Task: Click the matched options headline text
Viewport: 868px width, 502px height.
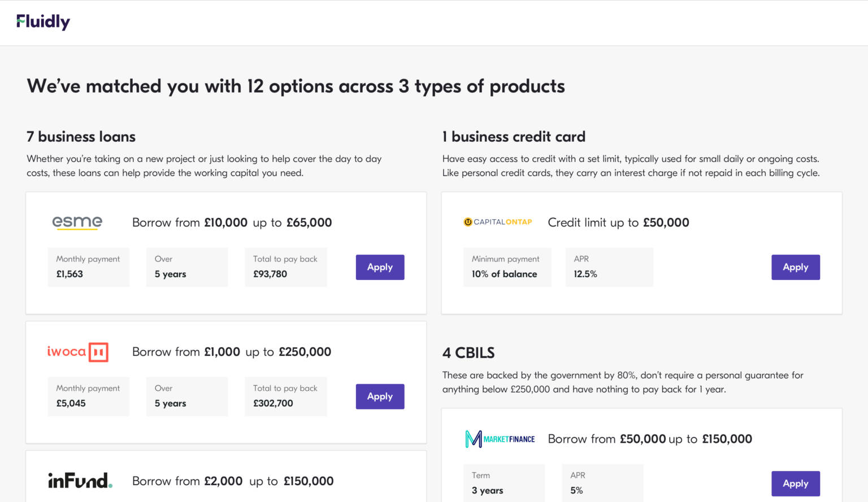Action: (x=296, y=86)
